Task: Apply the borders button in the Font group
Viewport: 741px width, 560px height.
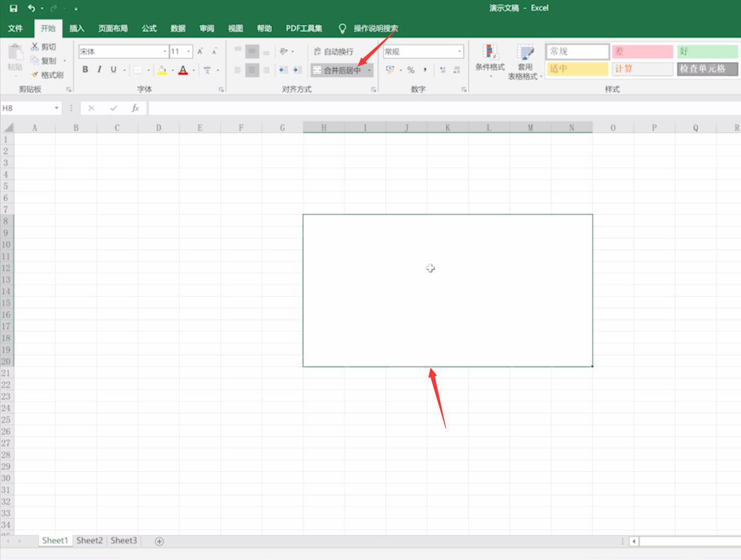Action: coord(138,70)
